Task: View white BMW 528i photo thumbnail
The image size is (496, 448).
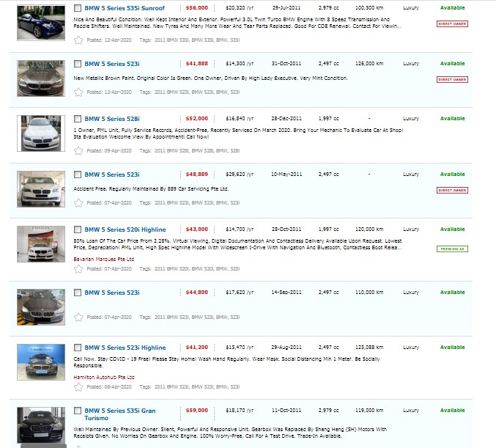Action: (x=41, y=133)
